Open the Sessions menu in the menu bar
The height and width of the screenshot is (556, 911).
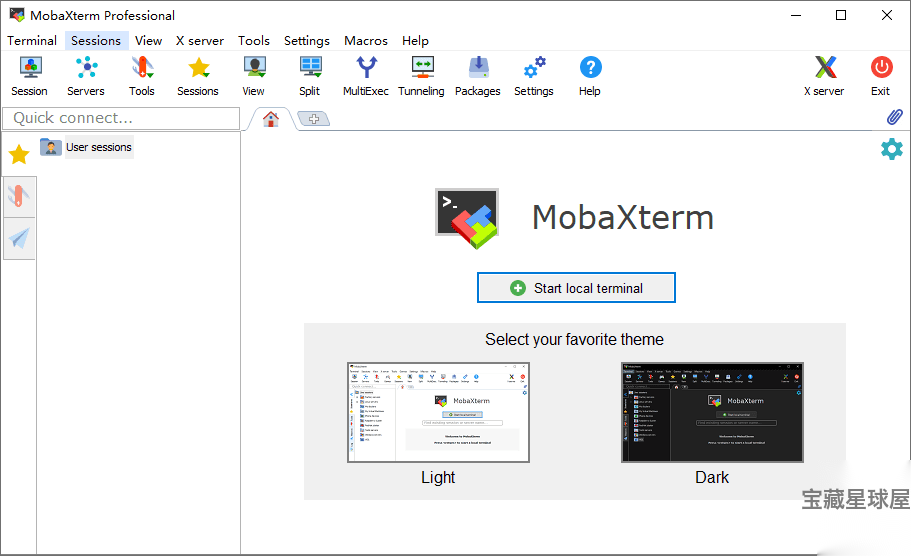(96, 41)
